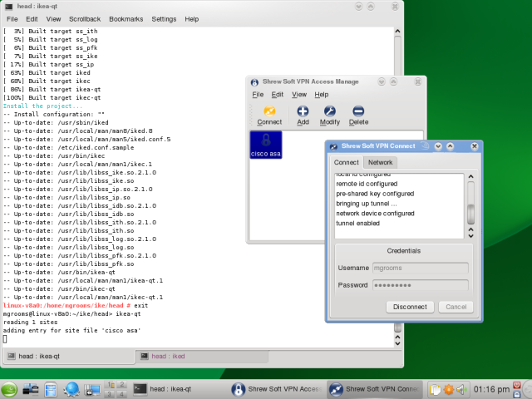The image size is (532, 399).
Task: Open the View menu in Access Manager
Action: (x=299, y=95)
